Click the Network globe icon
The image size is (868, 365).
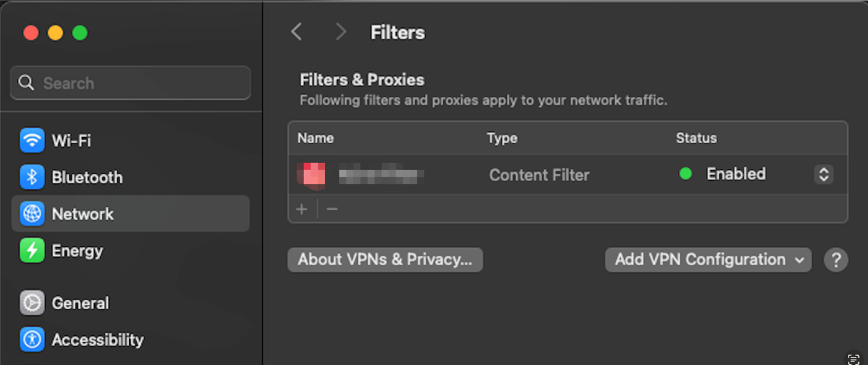(x=32, y=214)
